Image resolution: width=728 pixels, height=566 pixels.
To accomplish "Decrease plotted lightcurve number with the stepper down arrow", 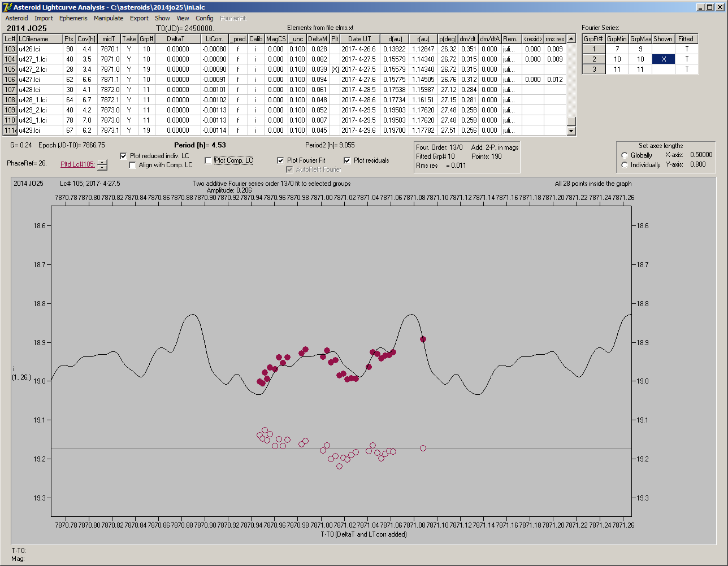I will point(102,167).
